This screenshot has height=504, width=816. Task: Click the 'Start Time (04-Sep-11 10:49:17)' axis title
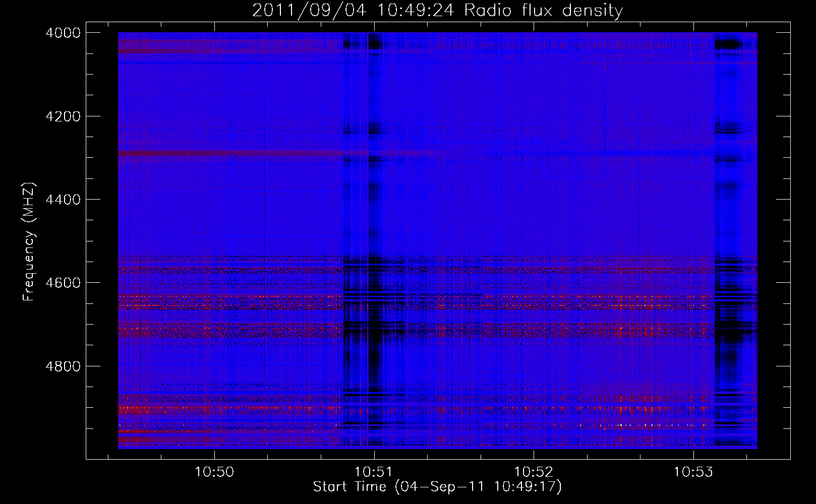[x=437, y=487]
